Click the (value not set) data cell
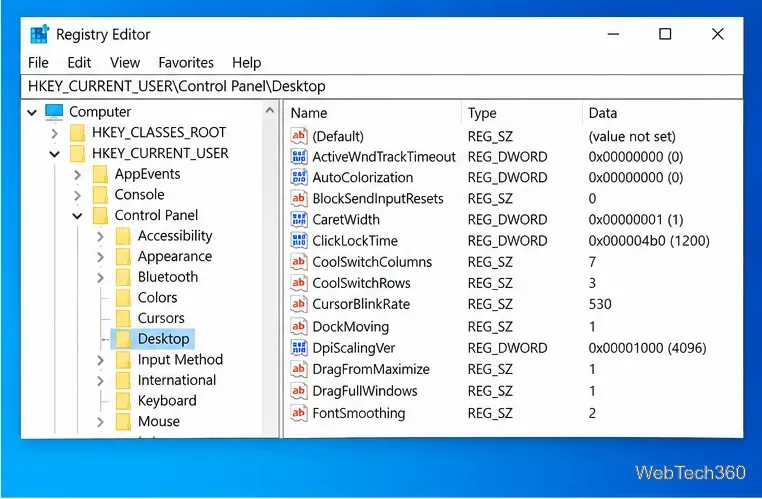762x499 pixels. click(x=632, y=136)
